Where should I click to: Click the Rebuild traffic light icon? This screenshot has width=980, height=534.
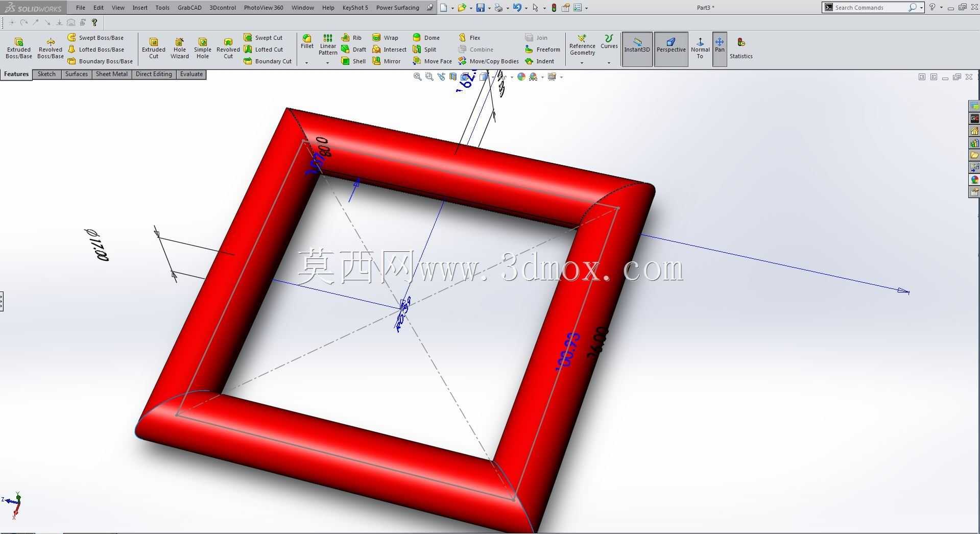pyautogui.click(x=554, y=8)
